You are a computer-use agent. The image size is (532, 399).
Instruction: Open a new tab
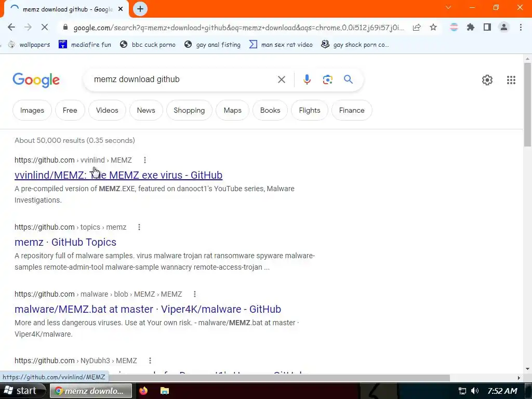(x=140, y=9)
